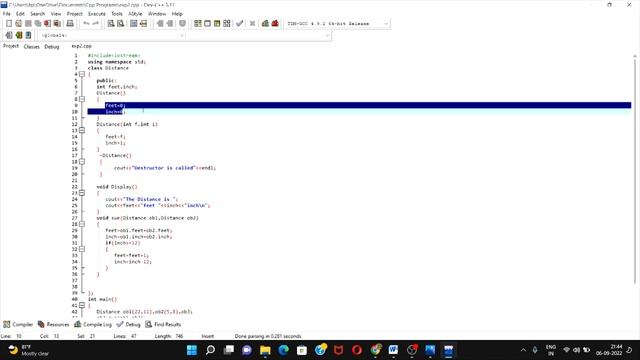
Task: Open the Compiler bottom panel tab
Action: point(18,324)
